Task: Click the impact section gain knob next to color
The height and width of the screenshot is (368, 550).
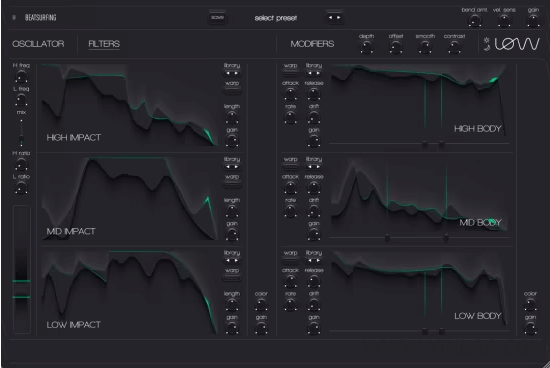Action: tap(261, 328)
